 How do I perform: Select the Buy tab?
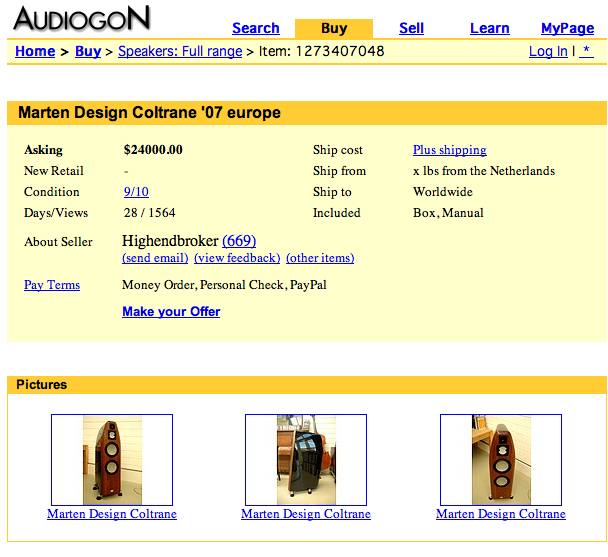click(334, 28)
